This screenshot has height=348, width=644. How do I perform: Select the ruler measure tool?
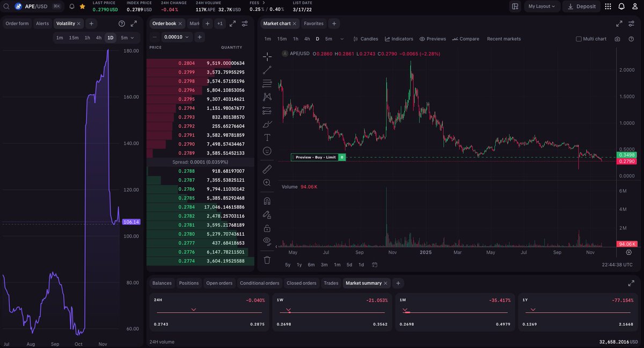coord(267,169)
